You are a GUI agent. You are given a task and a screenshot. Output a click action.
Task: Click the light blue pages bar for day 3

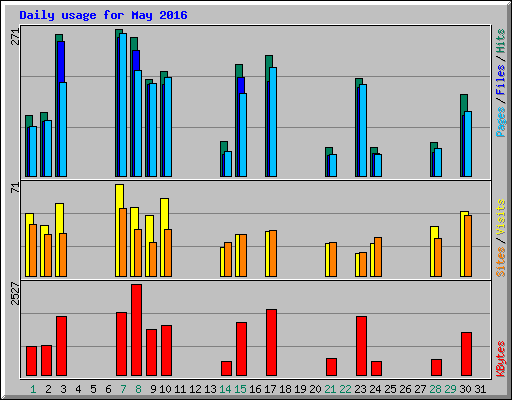(x=63, y=129)
